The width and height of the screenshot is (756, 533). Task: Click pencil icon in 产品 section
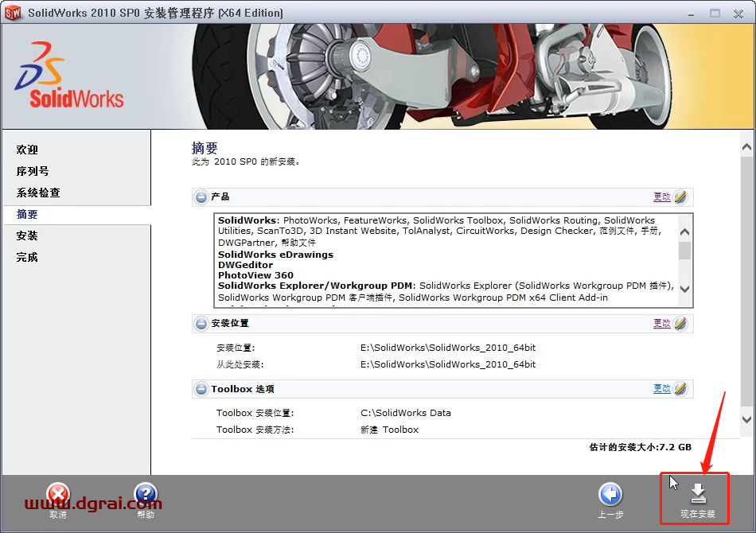tap(680, 196)
